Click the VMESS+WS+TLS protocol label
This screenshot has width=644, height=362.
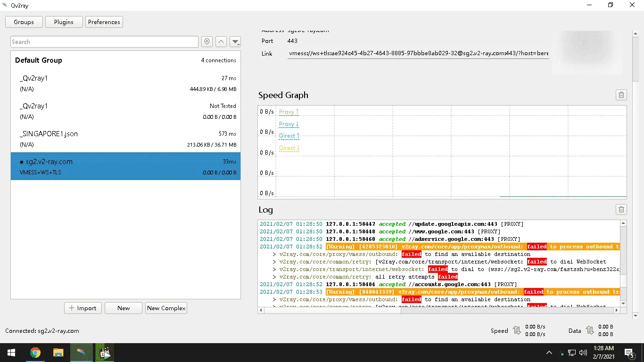point(41,173)
